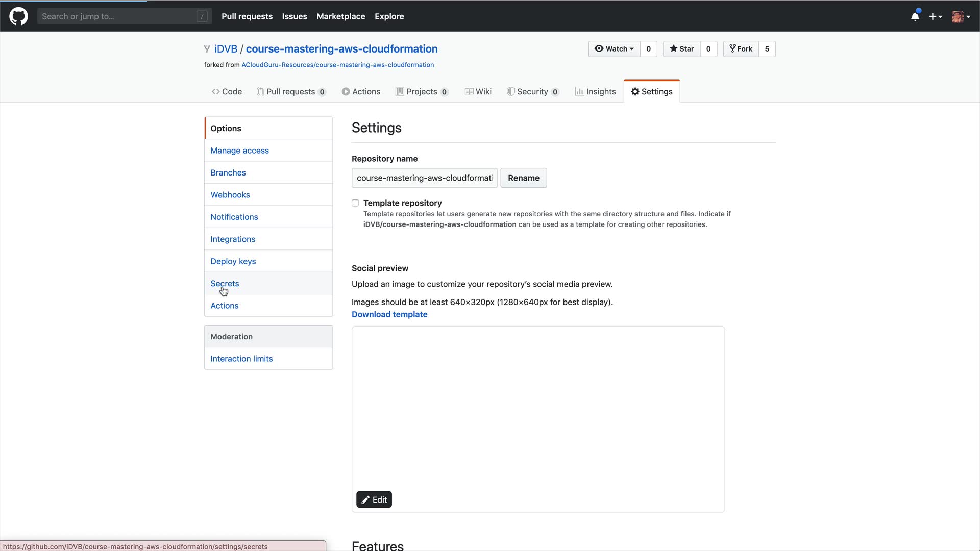The image size is (980, 551).
Task: Open the plus create-new dropdown
Action: pos(935,16)
